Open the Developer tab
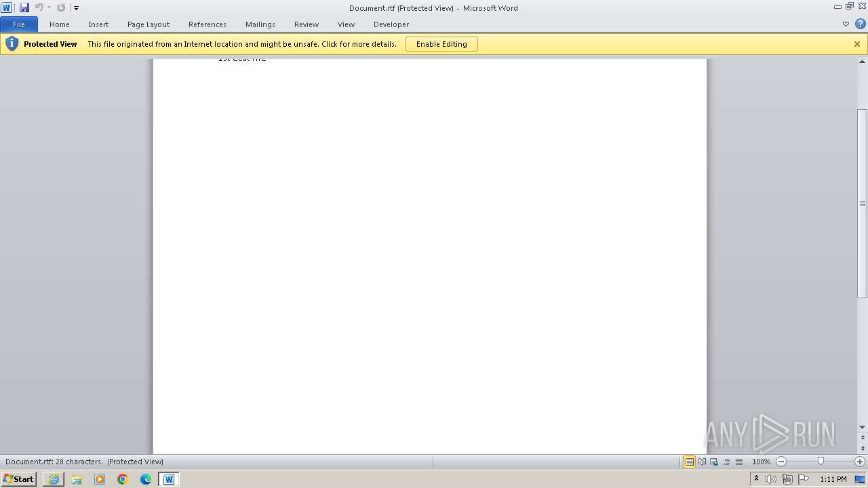The image size is (868, 488). coord(391,24)
